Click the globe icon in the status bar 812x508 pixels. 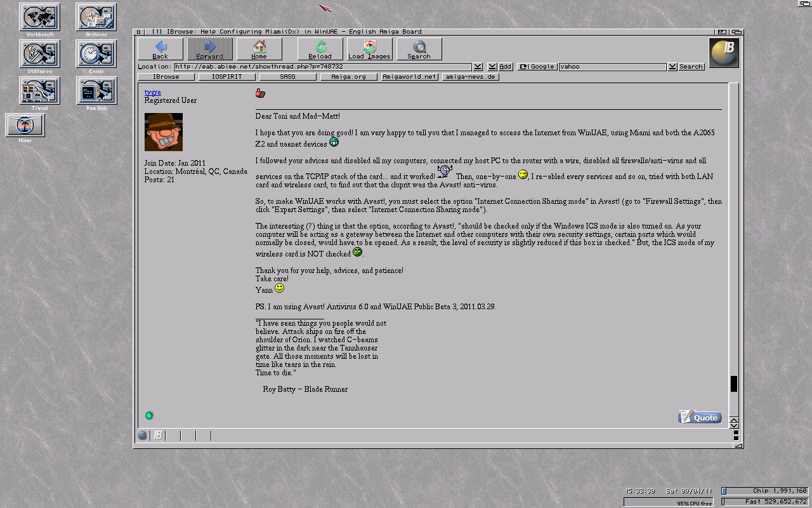pos(143,436)
